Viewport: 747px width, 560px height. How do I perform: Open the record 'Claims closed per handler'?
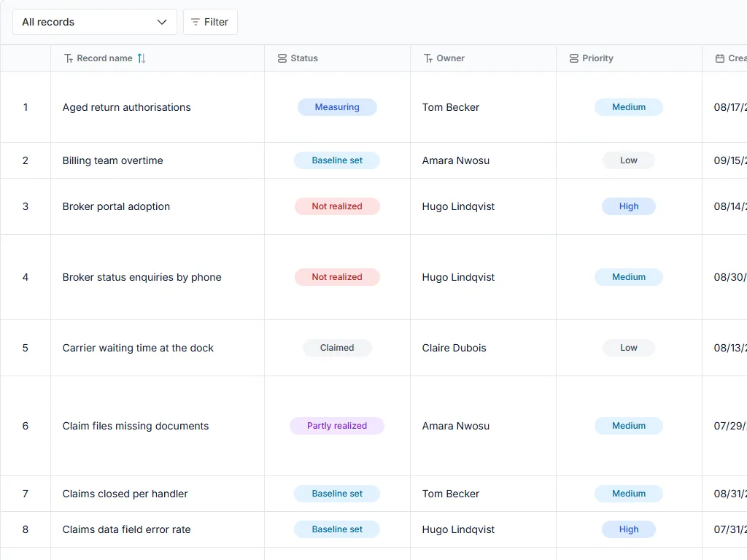(x=125, y=494)
